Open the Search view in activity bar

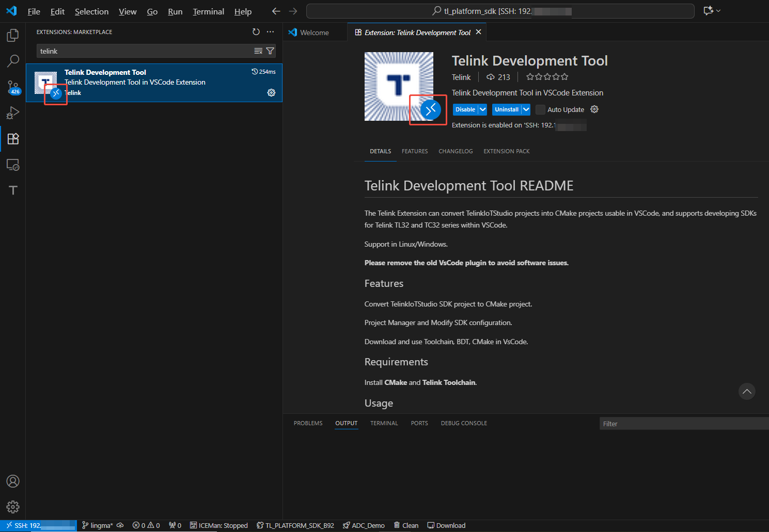13,61
